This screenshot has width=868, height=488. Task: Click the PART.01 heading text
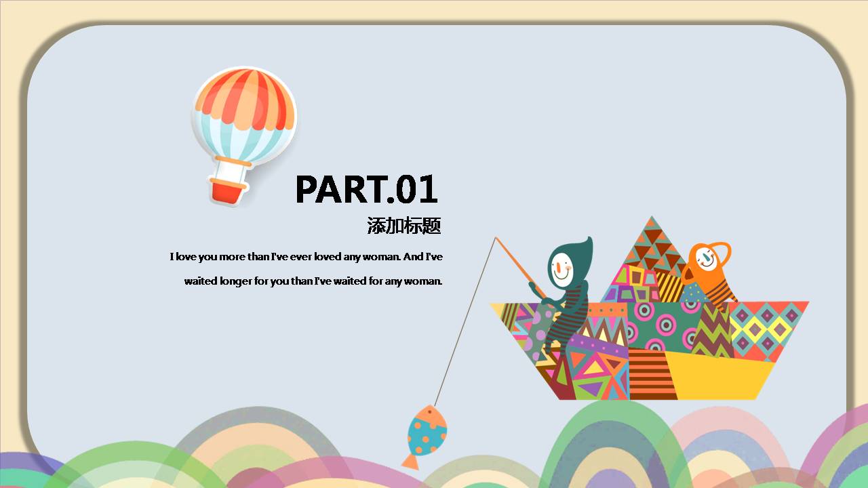click(x=366, y=189)
